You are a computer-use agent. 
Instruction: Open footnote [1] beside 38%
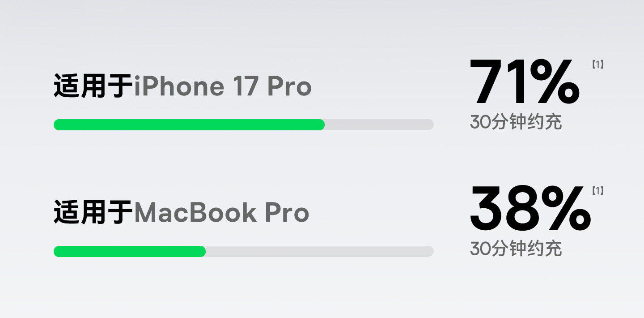click(x=597, y=191)
